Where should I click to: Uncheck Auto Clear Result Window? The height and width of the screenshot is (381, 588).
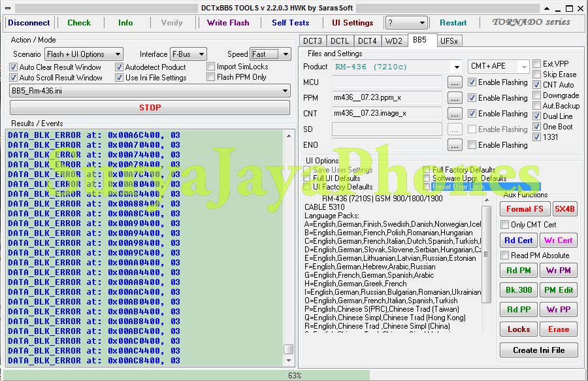click(x=14, y=67)
